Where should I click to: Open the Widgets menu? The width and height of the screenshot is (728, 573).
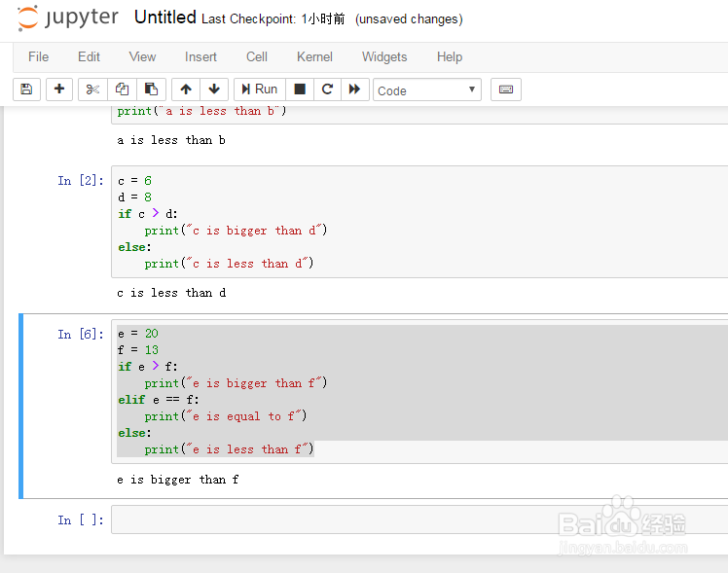pos(384,56)
